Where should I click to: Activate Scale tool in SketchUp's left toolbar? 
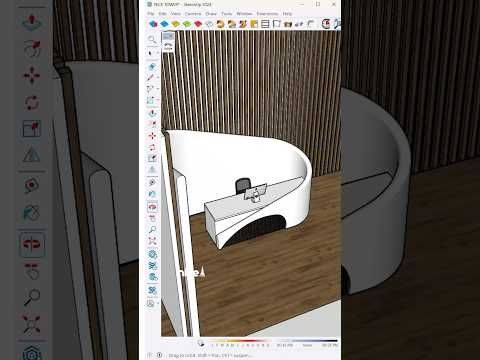pyautogui.click(x=152, y=158)
